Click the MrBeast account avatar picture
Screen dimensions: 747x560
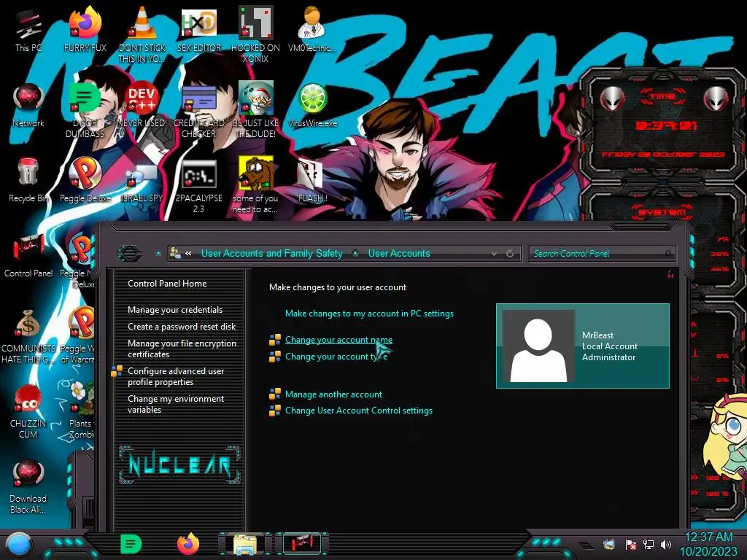[x=538, y=346]
